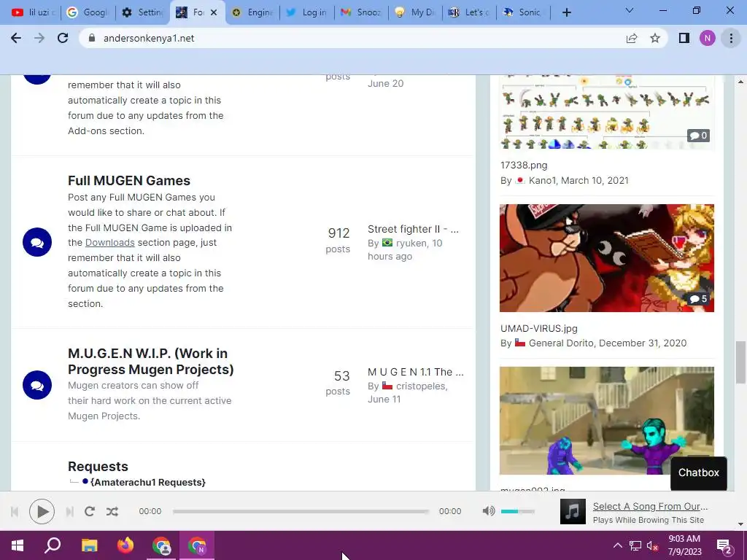Screen dimensions: 747x560
Task: Switch to the Engine tab
Action: pyautogui.click(x=252, y=12)
